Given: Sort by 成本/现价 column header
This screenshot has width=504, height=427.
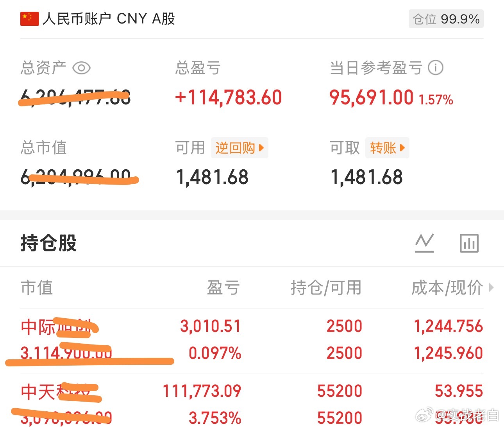Looking at the screenshot, I should pyautogui.click(x=447, y=288).
